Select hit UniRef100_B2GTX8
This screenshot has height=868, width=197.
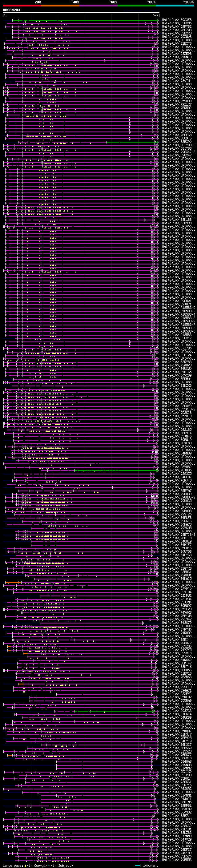coord(177,568)
